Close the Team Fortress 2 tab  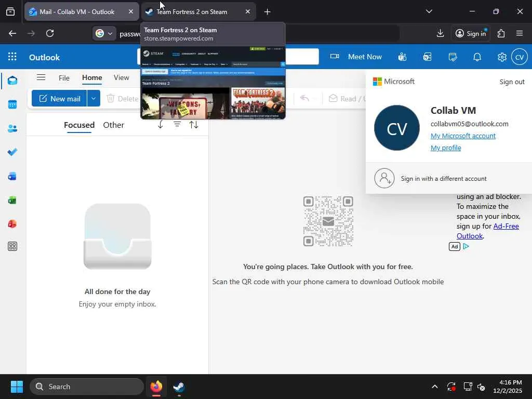click(248, 11)
